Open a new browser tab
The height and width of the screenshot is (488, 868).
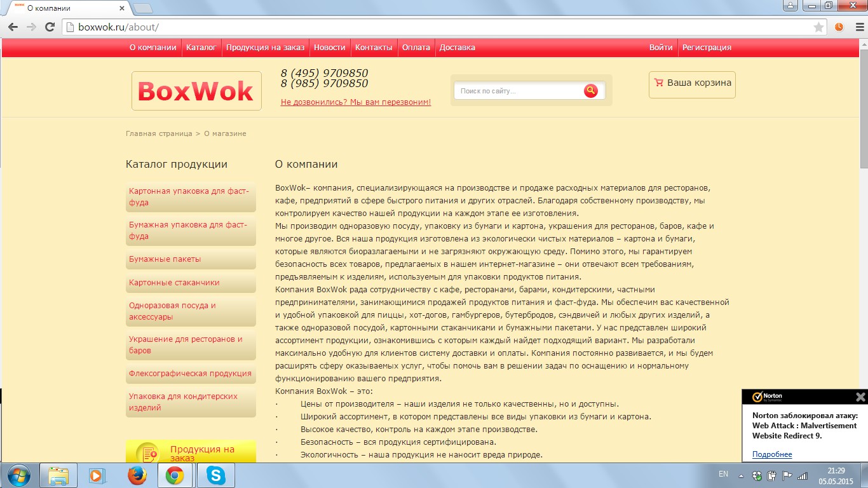coord(143,9)
